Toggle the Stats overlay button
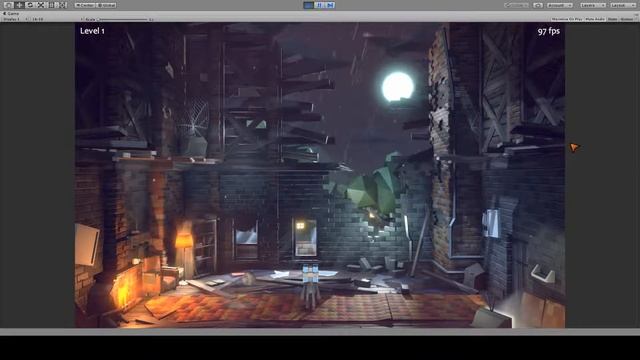The width and height of the screenshot is (640, 360). point(612,19)
